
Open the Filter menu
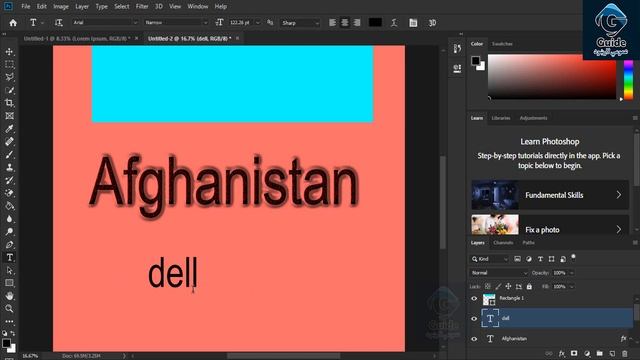(142, 7)
